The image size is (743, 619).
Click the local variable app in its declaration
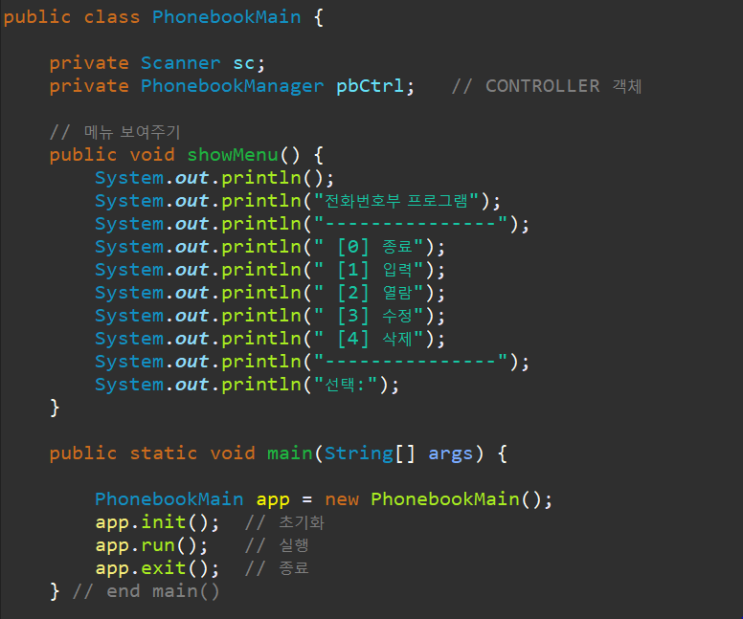pyautogui.click(x=272, y=500)
